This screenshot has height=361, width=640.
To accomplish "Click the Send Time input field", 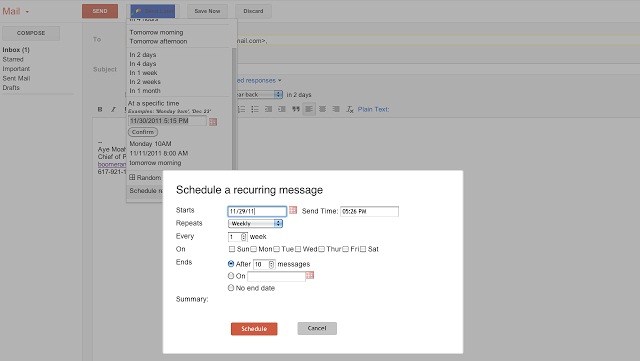I will (369, 211).
